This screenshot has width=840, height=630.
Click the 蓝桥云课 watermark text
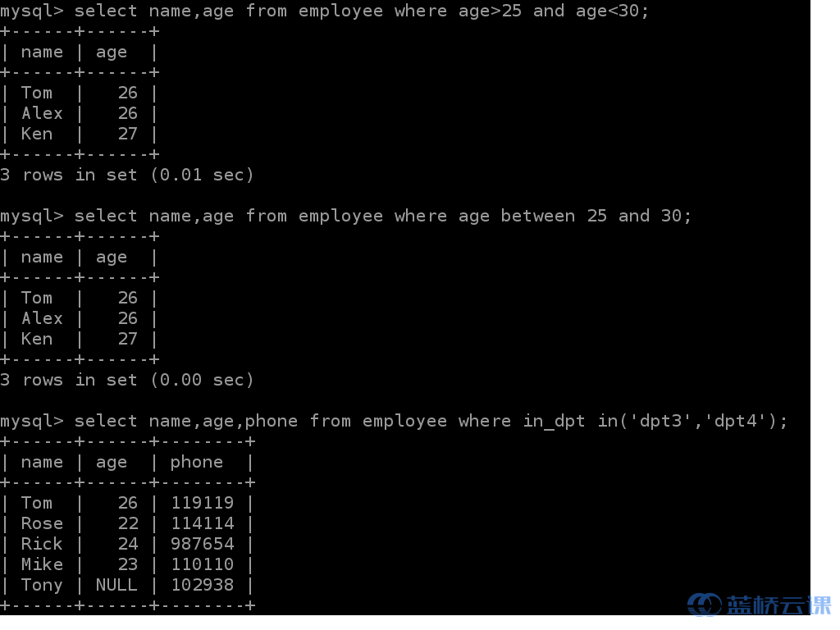pos(778,605)
